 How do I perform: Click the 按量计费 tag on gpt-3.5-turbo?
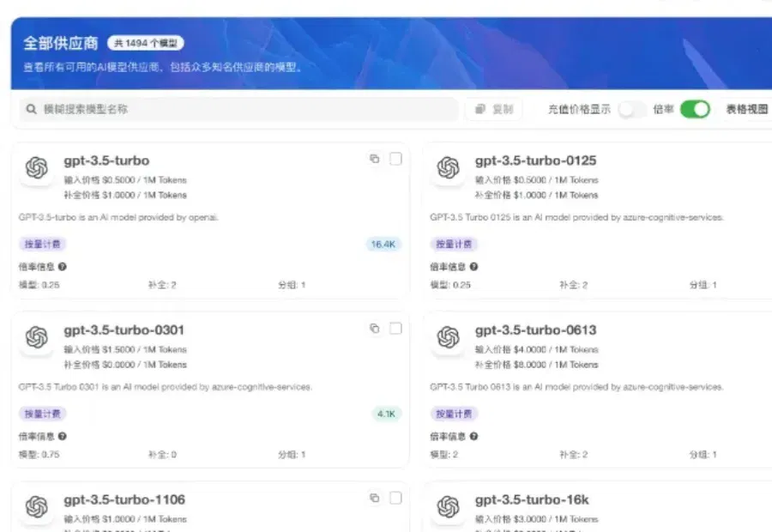coord(42,244)
